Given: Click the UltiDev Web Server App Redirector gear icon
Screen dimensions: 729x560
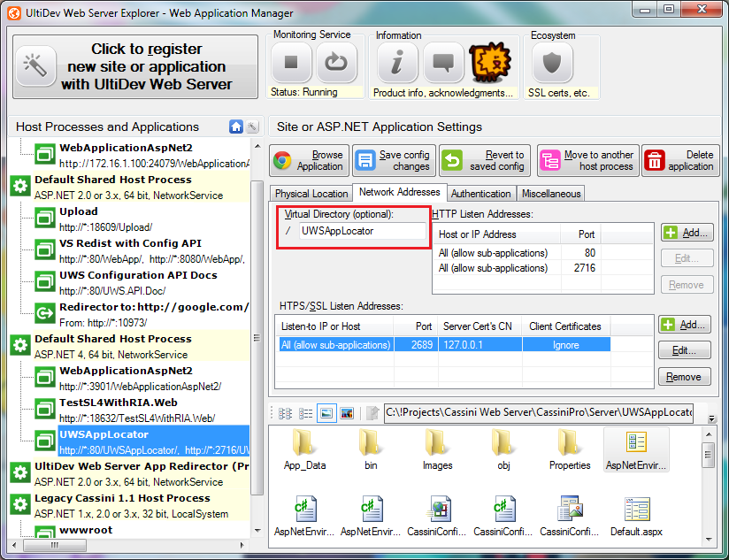Looking at the screenshot, I should click(x=20, y=472).
